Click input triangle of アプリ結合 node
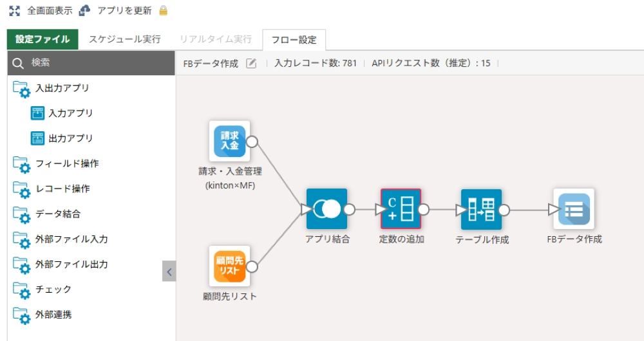The width and height of the screenshot is (644, 341). pos(306,209)
